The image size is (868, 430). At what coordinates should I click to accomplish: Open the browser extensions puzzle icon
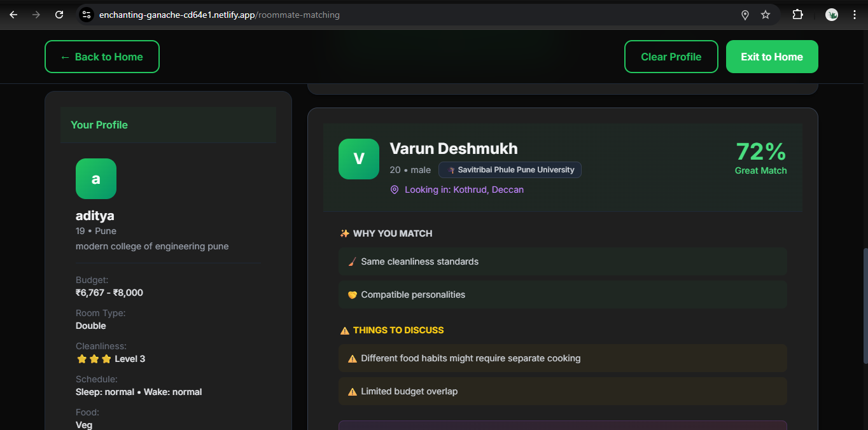click(x=797, y=15)
